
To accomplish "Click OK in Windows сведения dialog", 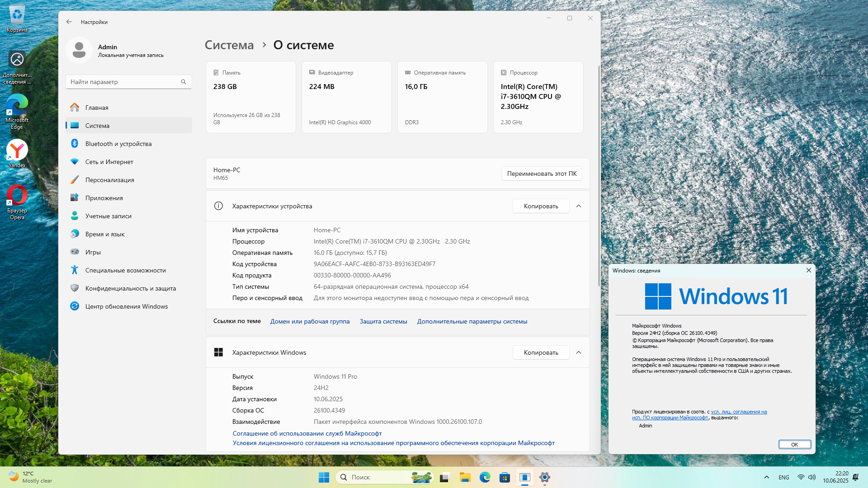I will pos(794,444).
